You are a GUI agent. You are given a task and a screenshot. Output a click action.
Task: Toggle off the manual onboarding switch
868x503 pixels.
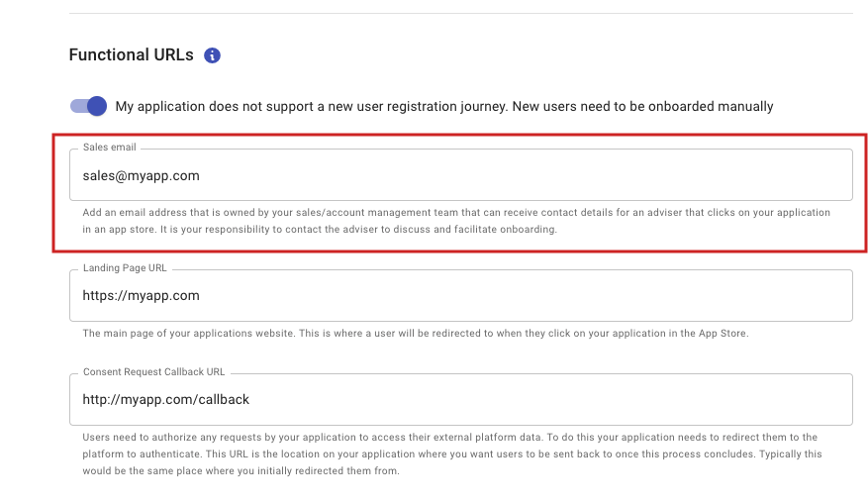tap(88, 106)
